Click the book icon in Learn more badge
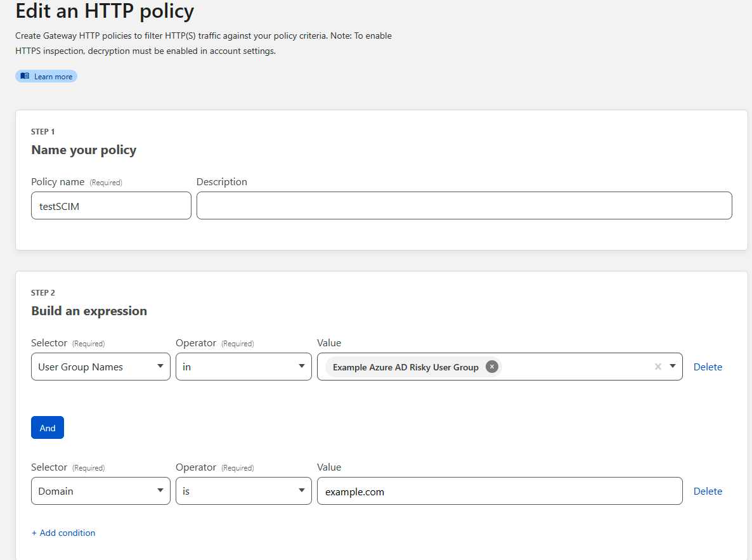752x560 pixels. pos(25,76)
